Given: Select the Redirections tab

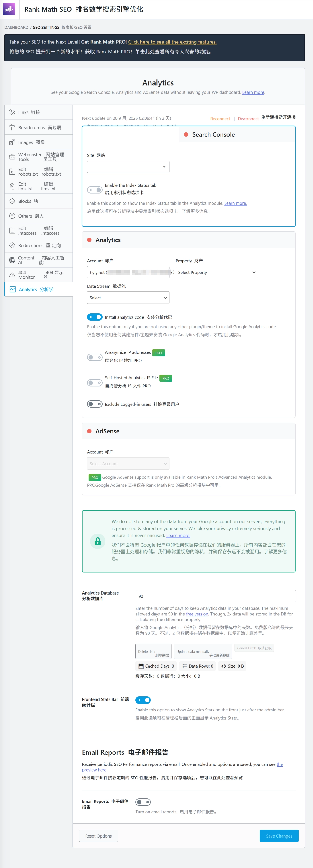Looking at the screenshot, I should 38,245.
